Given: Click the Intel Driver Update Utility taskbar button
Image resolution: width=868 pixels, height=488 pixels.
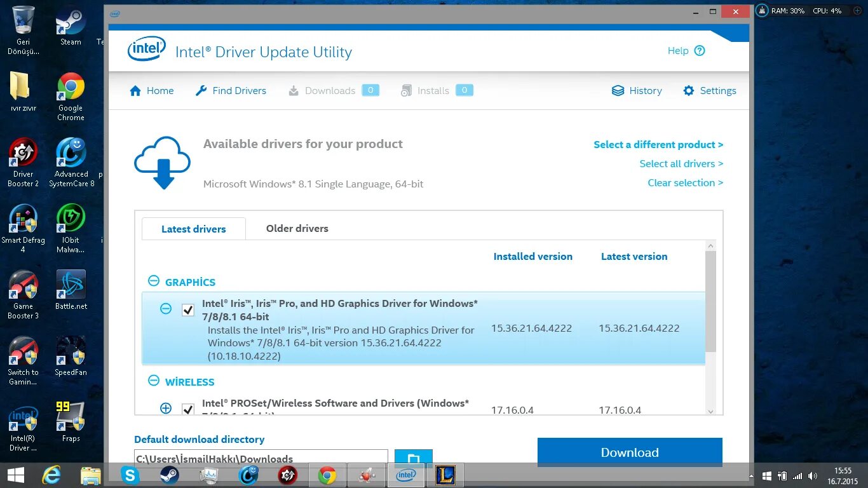Looking at the screenshot, I should point(406,475).
